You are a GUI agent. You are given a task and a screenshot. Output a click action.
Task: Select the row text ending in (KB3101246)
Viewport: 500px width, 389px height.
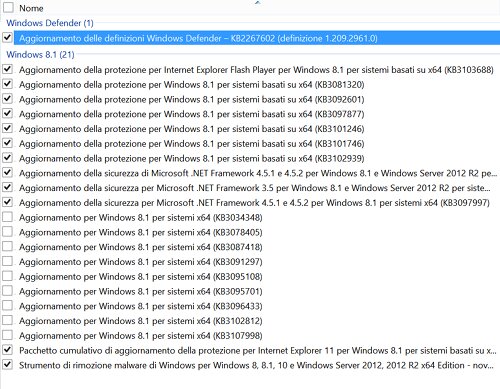[x=192, y=129]
